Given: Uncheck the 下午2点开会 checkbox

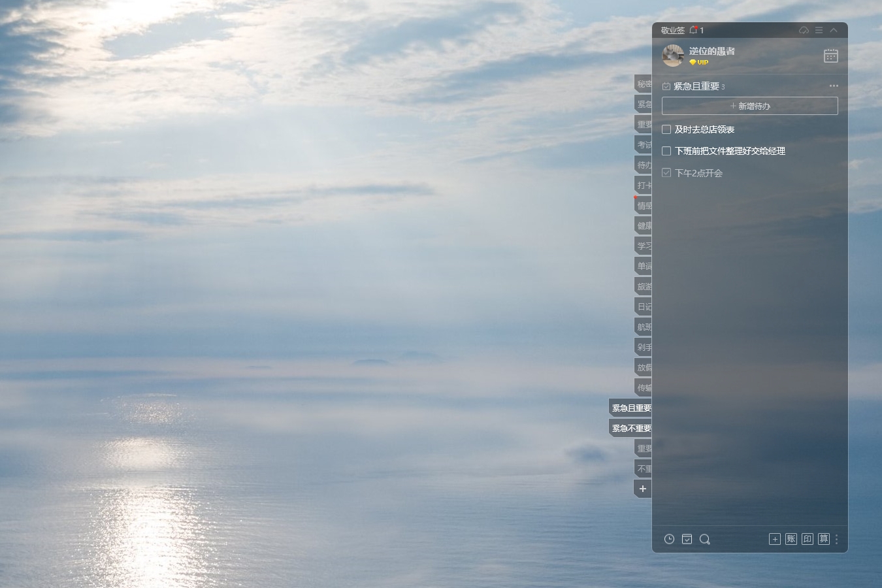Looking at the screenshot, I should pyautogui.click(x=666, y=172).
